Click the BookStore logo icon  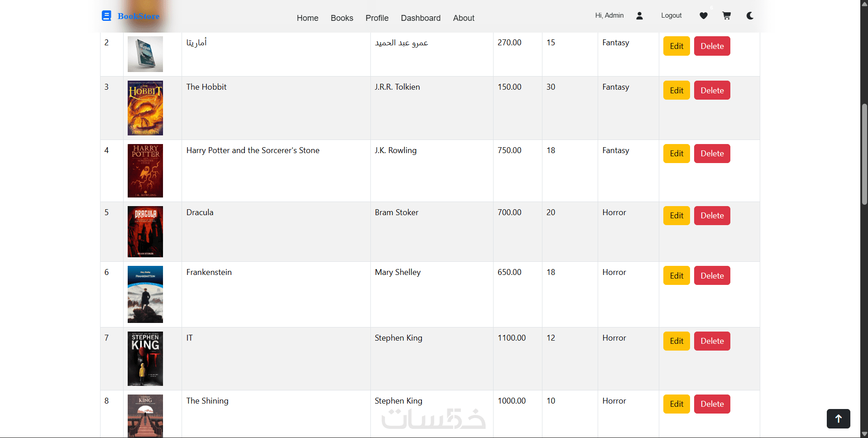(x=106, y=16)
